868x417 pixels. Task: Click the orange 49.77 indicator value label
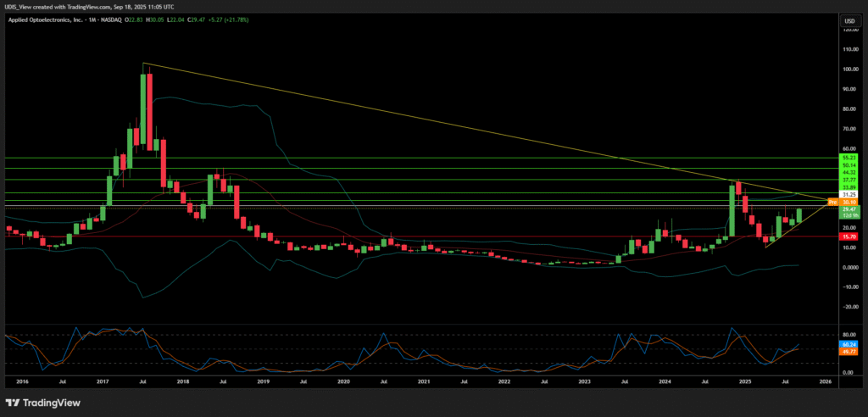point(848,350)
